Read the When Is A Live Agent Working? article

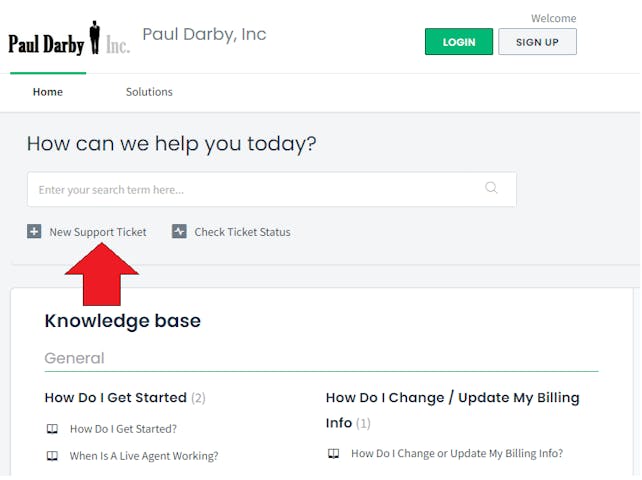[x=144, y=456]
